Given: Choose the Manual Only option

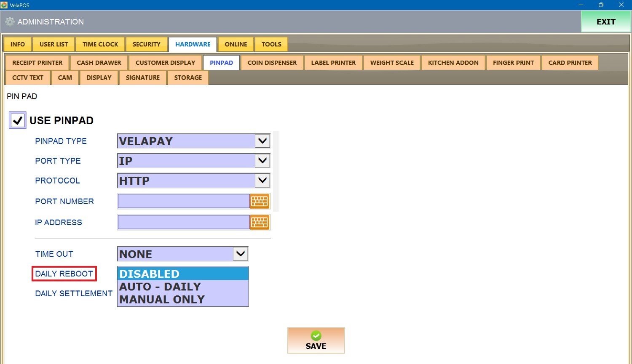Looking at the screenshot, I should [x=182, y=300].
